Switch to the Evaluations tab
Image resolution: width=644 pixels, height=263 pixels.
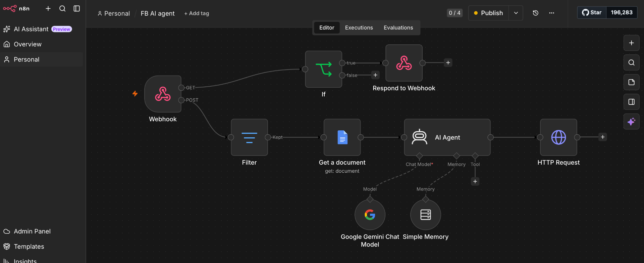(x=398, y=28)
